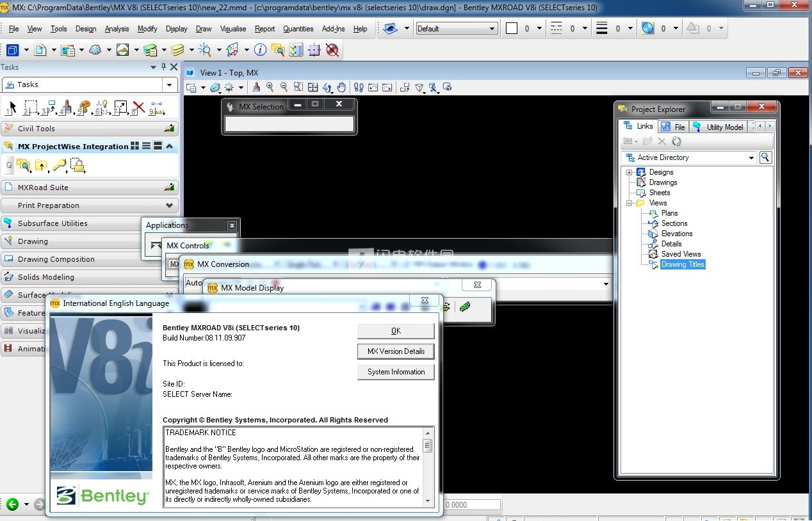Click the Zoom Out icon in View 1
This screenshot has width=812, height=521.
coord(284,87)
